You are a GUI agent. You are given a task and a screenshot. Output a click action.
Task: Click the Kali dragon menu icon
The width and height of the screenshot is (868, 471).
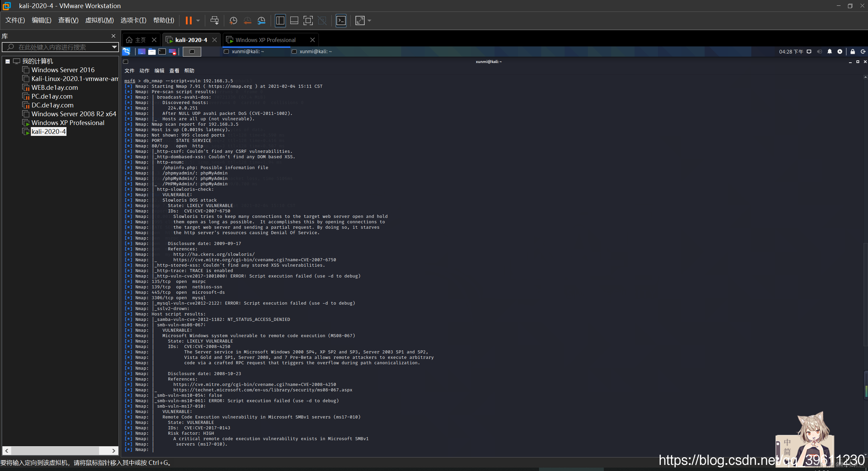(x=126, y=52)
